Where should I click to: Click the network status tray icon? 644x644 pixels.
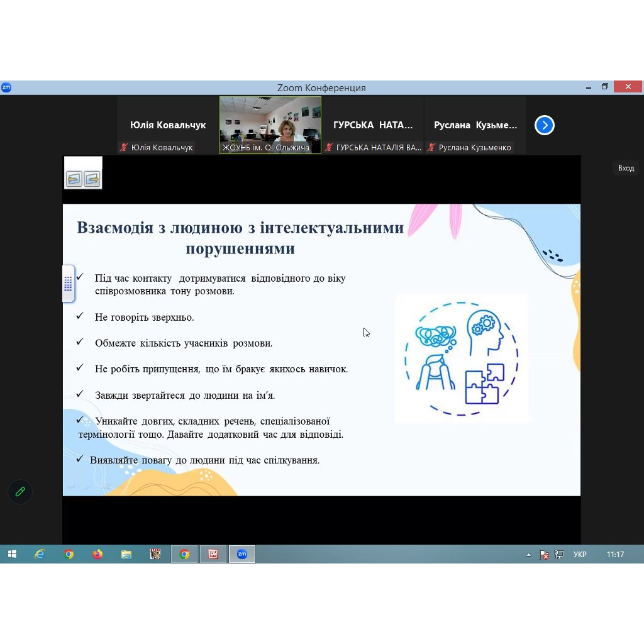[559, 555]
